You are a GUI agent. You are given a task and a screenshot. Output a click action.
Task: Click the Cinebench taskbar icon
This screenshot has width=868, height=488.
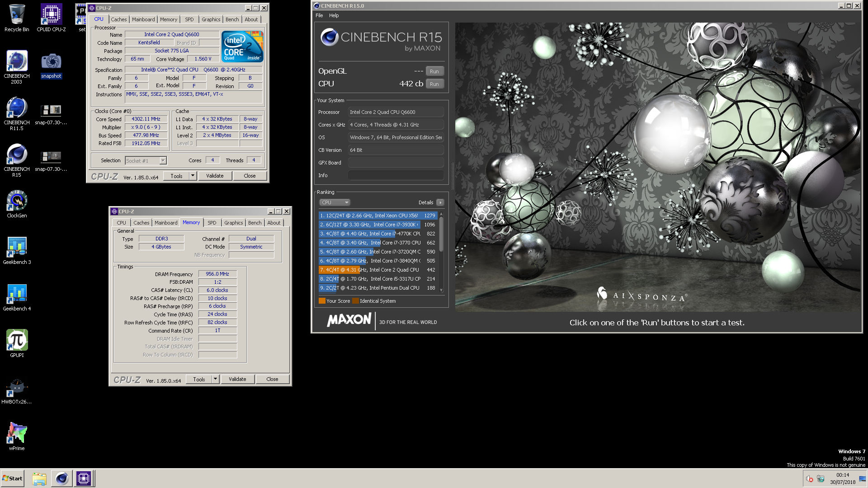click(x=61, y=479)
